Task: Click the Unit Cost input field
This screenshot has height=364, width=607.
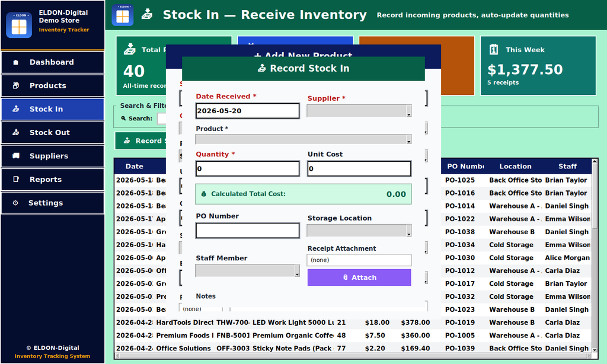Action: pyautogui.click(x=359, y=169)
